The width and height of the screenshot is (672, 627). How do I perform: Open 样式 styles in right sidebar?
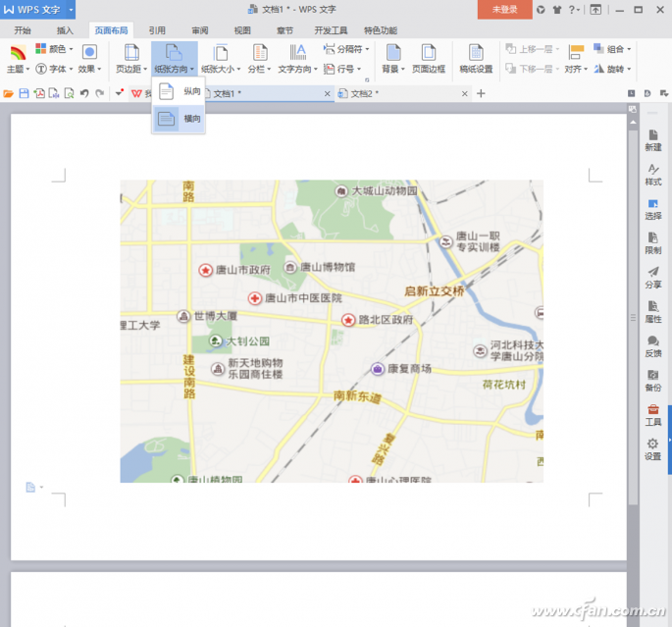(x=652, y=175)
